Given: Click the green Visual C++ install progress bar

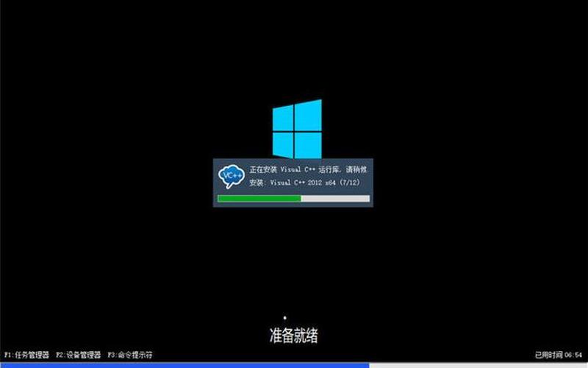Looking at the screenshot, I should [x=293, y=199].
